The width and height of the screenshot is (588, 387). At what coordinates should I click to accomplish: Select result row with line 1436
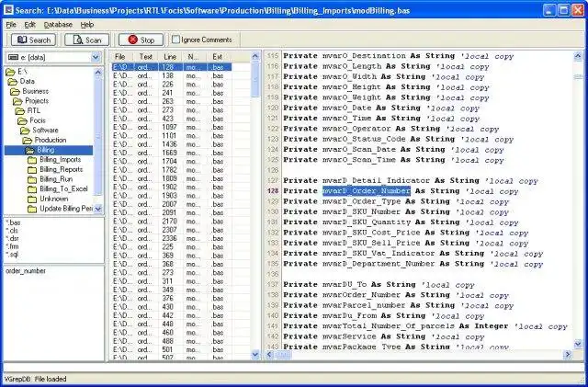click(x=172, y=144)
